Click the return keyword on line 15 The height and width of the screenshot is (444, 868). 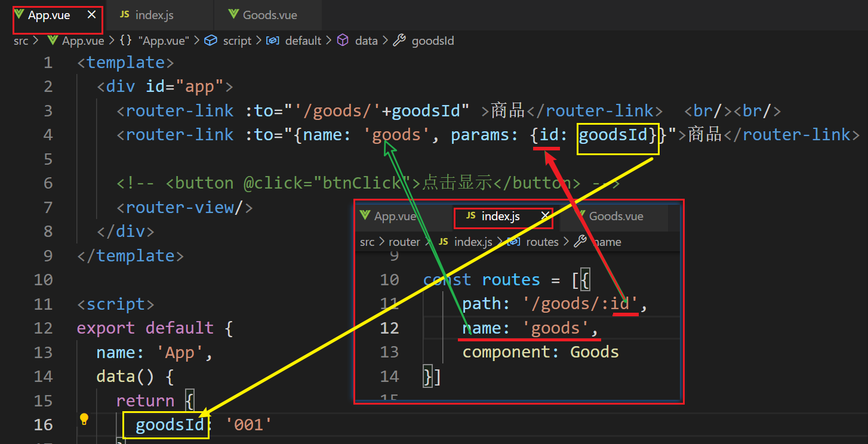coord(145,400)
